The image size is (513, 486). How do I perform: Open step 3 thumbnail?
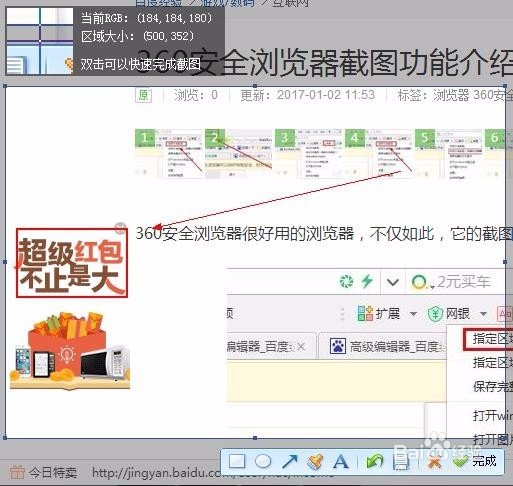click(308, 154)
